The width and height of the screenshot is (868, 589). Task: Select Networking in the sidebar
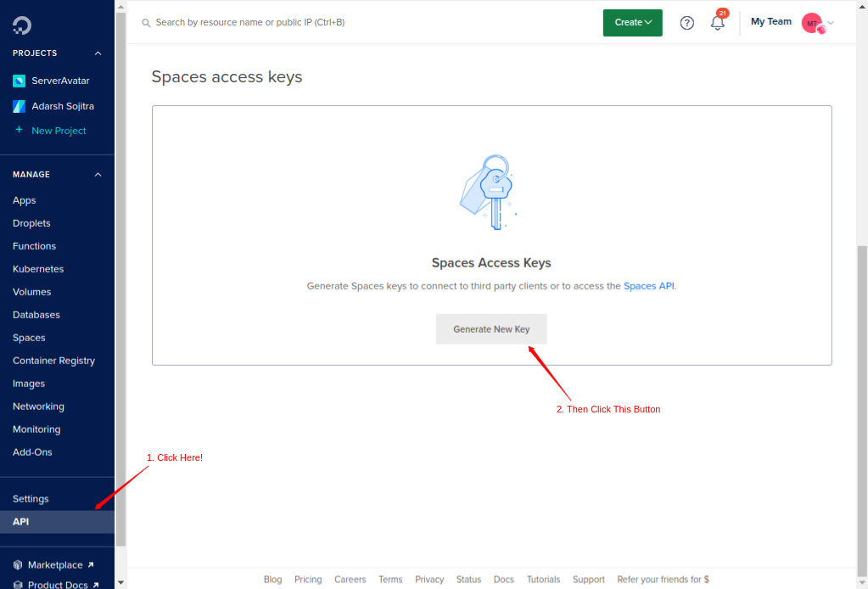point(38,407)
